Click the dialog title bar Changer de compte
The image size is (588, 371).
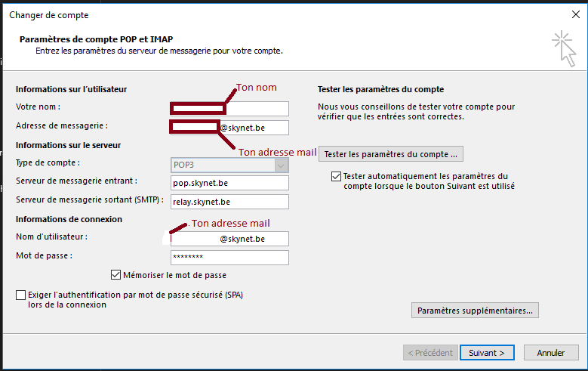click(x=226, y=14)
